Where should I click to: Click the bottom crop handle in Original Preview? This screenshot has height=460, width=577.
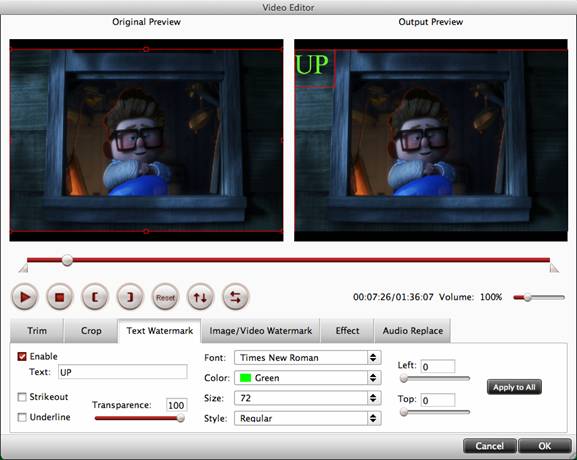click(146, 231)
